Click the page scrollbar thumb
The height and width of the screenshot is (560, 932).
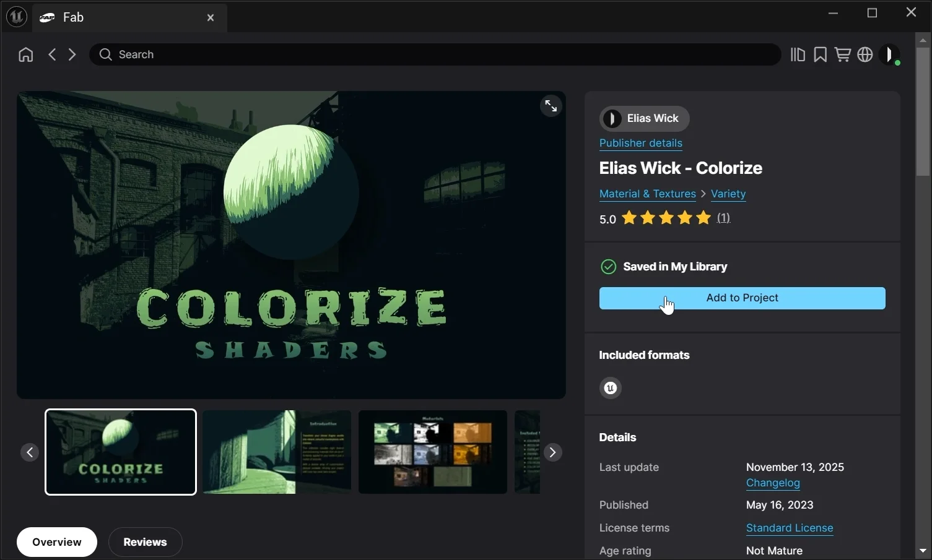point(923,113)
